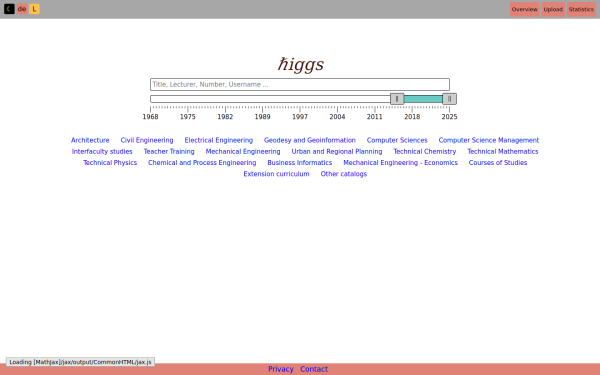Focus the Title, Lecturer, Number search field
This screenshot has height=375, width=600.
tap(300, 84)
